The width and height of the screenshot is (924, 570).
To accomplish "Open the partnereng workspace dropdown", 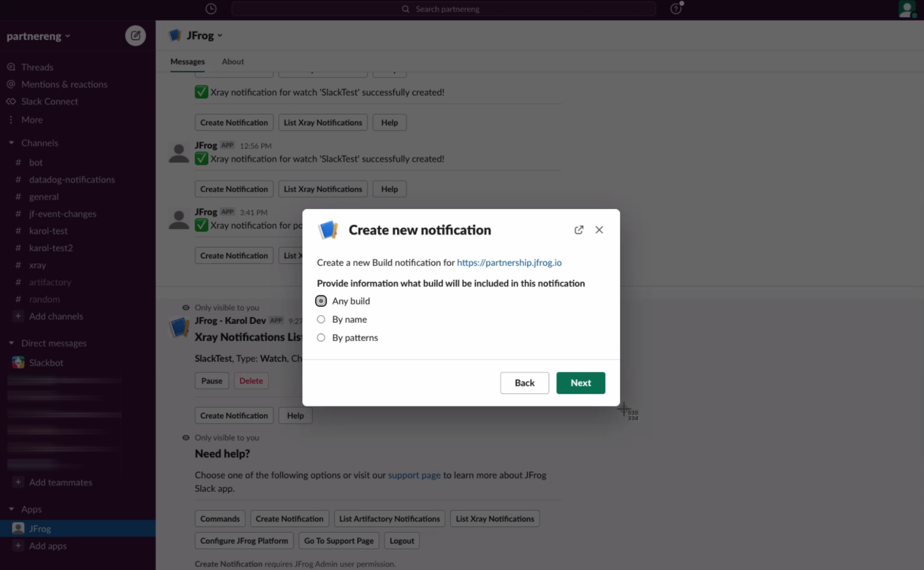I will coord(38,36).
